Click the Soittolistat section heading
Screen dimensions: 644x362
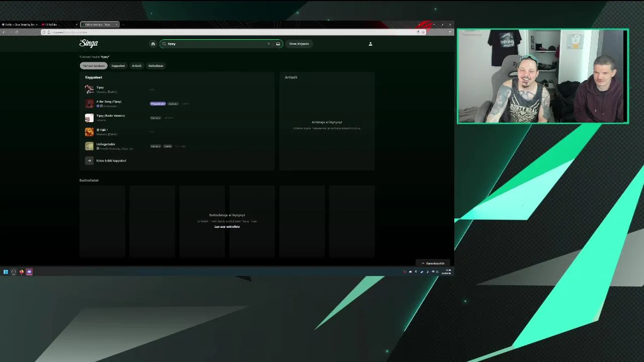pyautogui.click(x=89, y=180)
